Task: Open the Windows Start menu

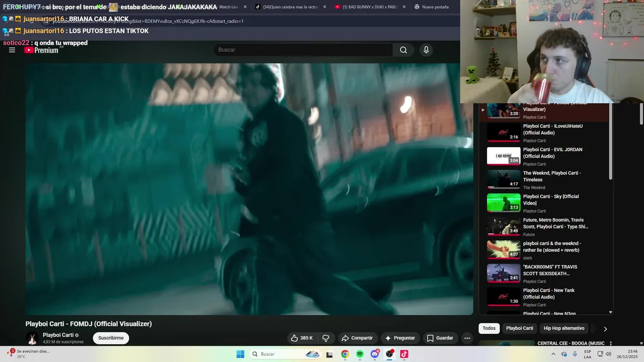Action: tap(240, 354)
